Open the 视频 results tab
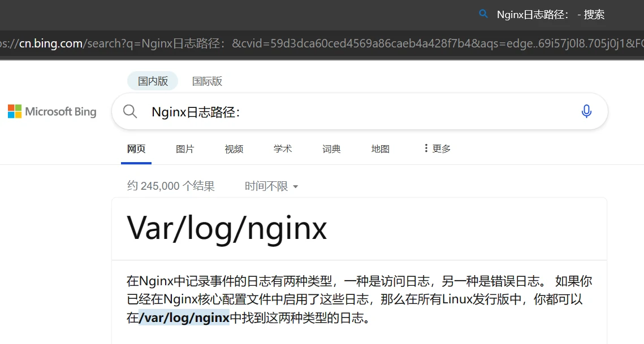 (234, 149)
